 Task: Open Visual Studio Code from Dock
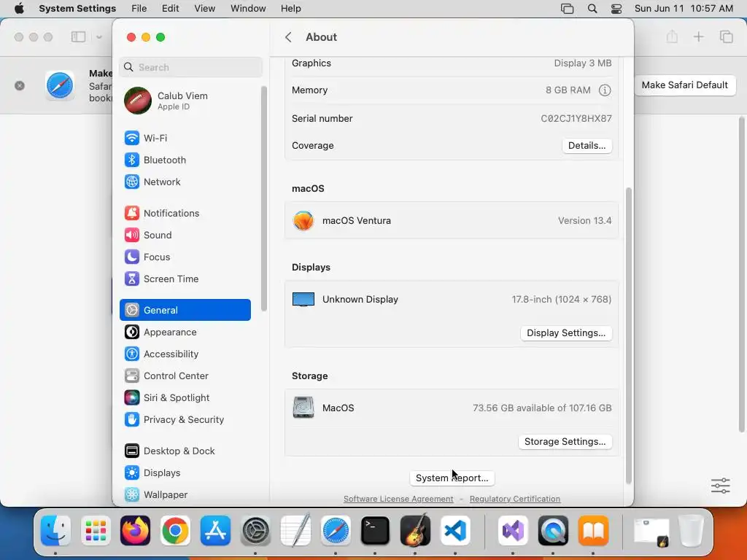click(455, 531)
